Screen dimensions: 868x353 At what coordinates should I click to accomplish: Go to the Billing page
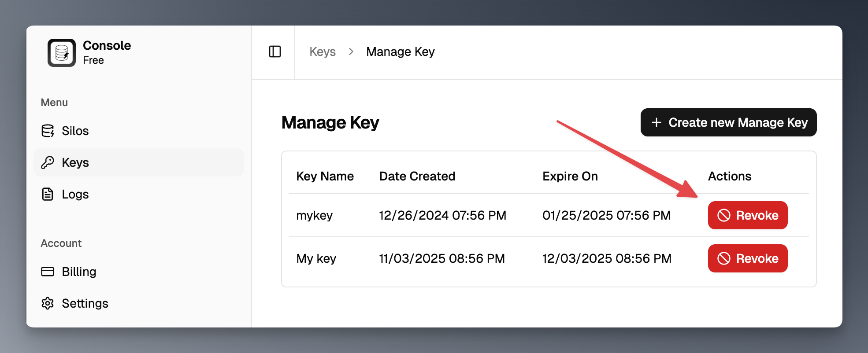coord(138,272)
